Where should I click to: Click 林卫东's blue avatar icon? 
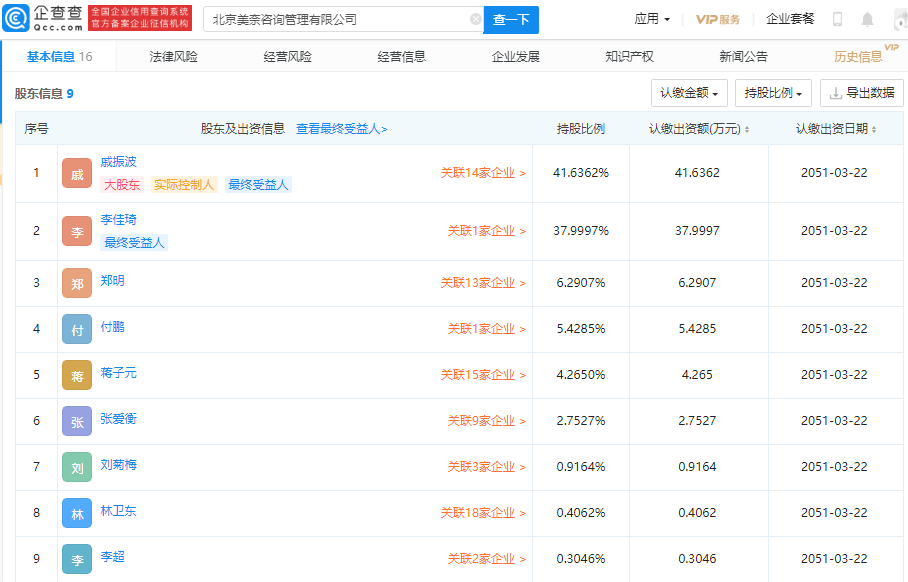pyautogui.click(x=77, y=513)
